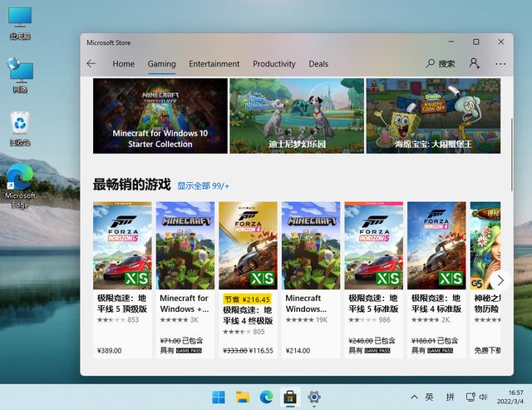Click the 英 input language indicator

click(430, 397)
